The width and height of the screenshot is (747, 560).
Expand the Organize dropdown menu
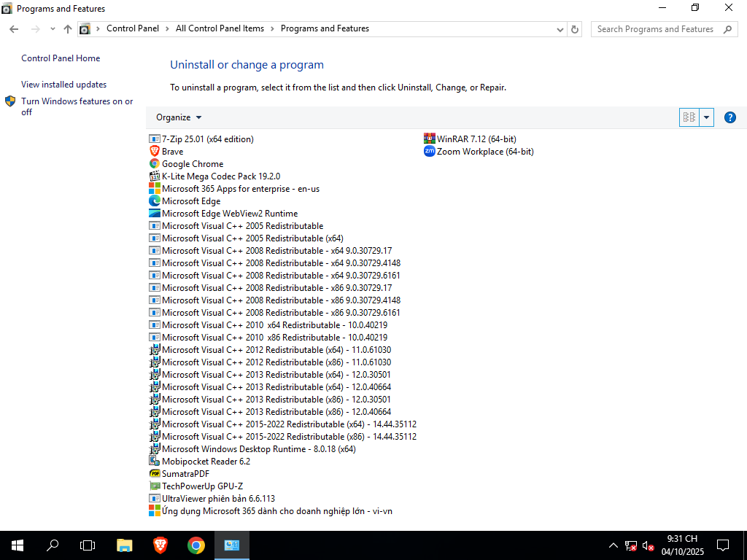[x=179, y=117]
